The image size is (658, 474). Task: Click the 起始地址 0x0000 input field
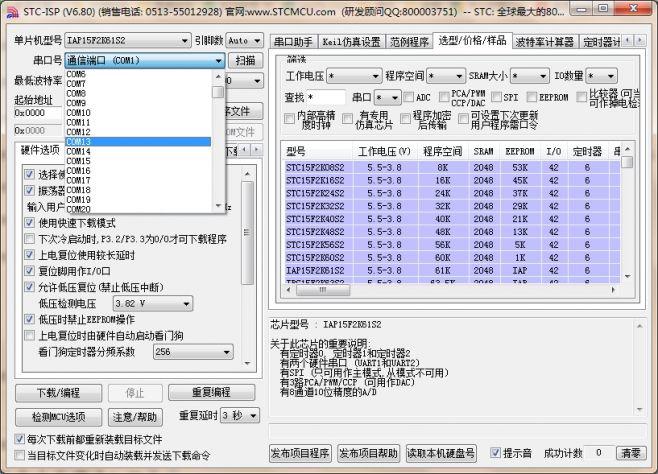pyautogui.click(x=38, y=113)
